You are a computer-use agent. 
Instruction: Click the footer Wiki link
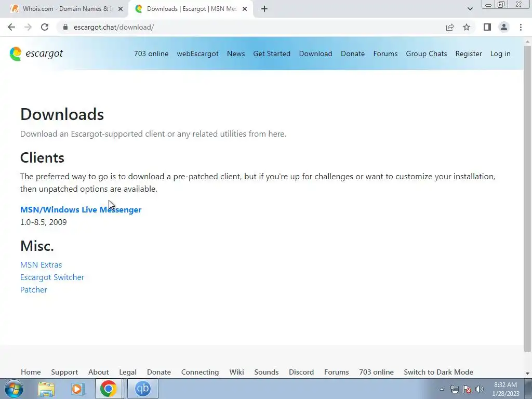tap(236, 372)
